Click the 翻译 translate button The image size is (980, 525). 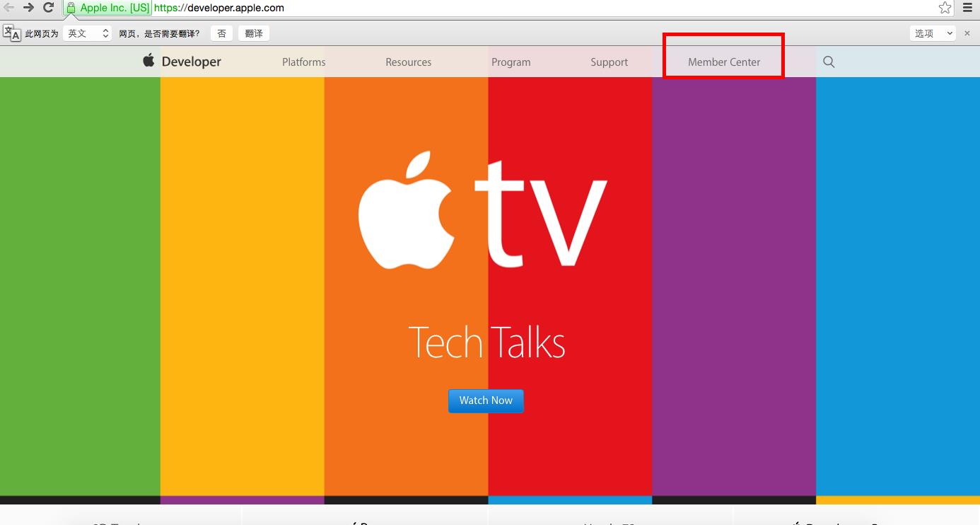[x=254, y=33]
